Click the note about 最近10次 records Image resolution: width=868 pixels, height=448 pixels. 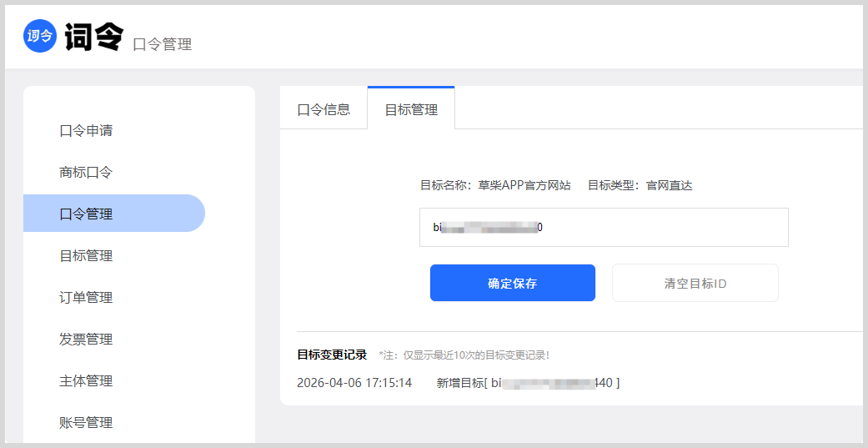point(464,355)
